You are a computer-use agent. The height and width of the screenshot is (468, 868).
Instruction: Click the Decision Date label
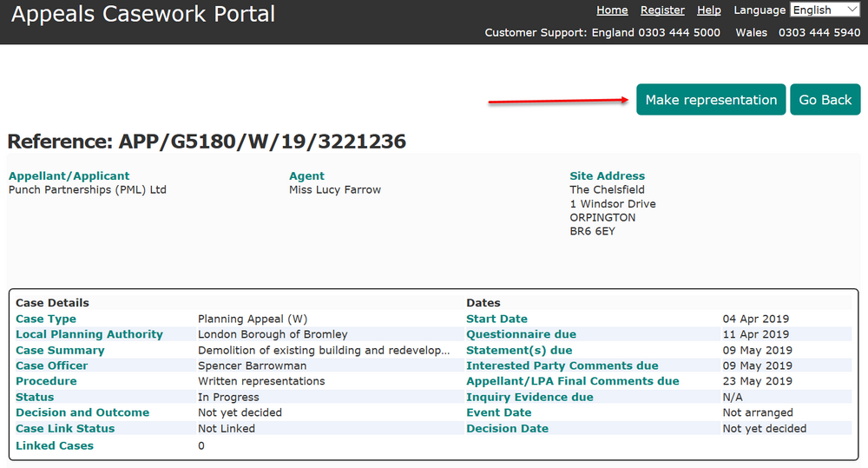point(507,429)
